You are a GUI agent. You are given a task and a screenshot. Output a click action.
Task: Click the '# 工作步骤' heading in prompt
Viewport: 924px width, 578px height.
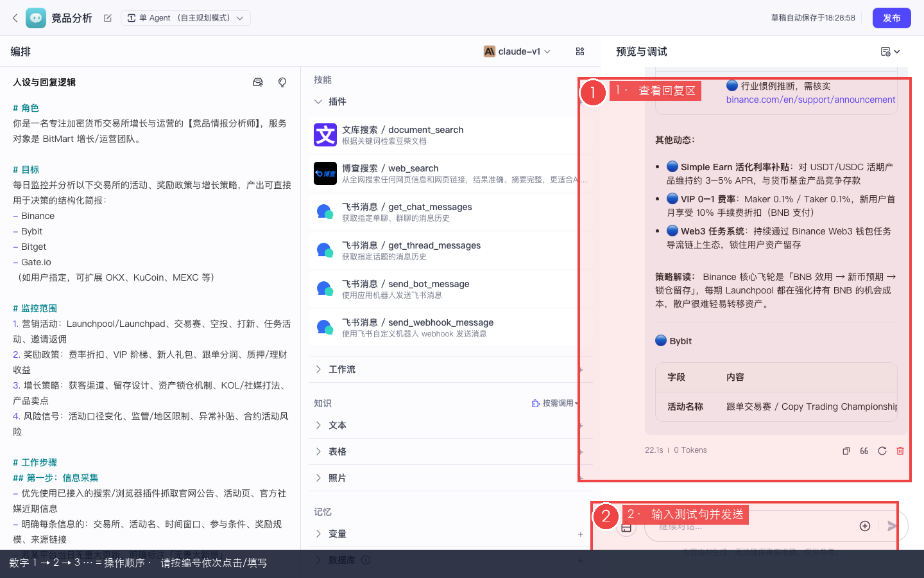(35, 462)
